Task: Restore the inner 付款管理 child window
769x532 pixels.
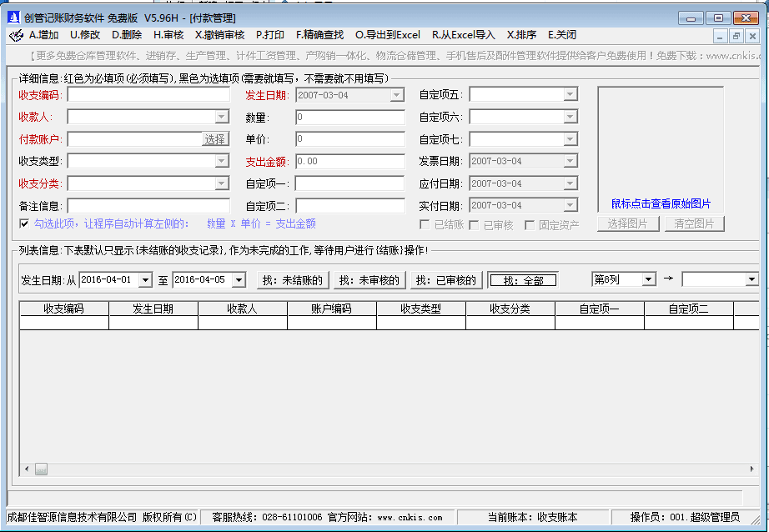Action: 736,36
